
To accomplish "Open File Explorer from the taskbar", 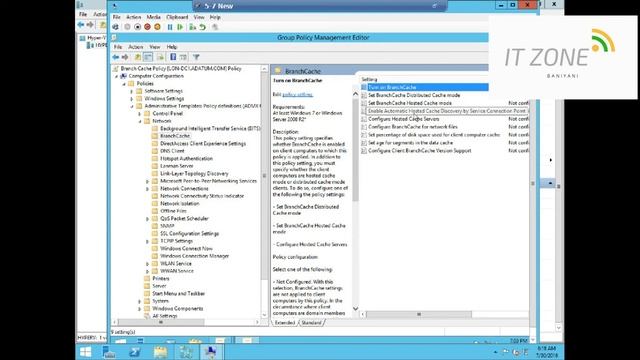I will [160, 352].
